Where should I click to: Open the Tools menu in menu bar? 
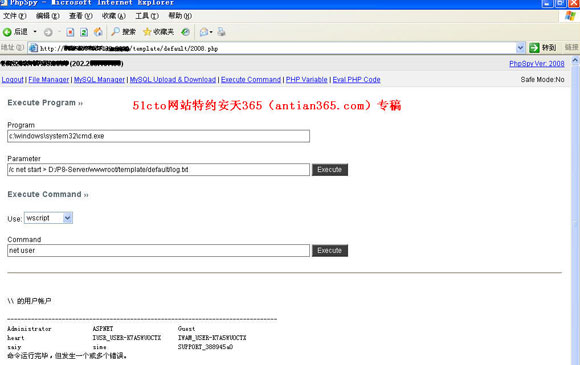[146, 16]
